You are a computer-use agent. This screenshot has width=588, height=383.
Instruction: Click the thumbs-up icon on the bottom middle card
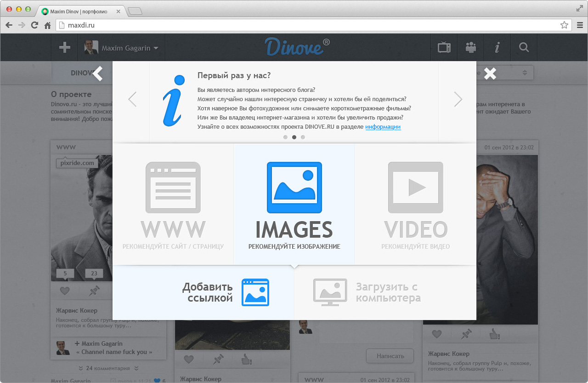[x=247, y=359]
